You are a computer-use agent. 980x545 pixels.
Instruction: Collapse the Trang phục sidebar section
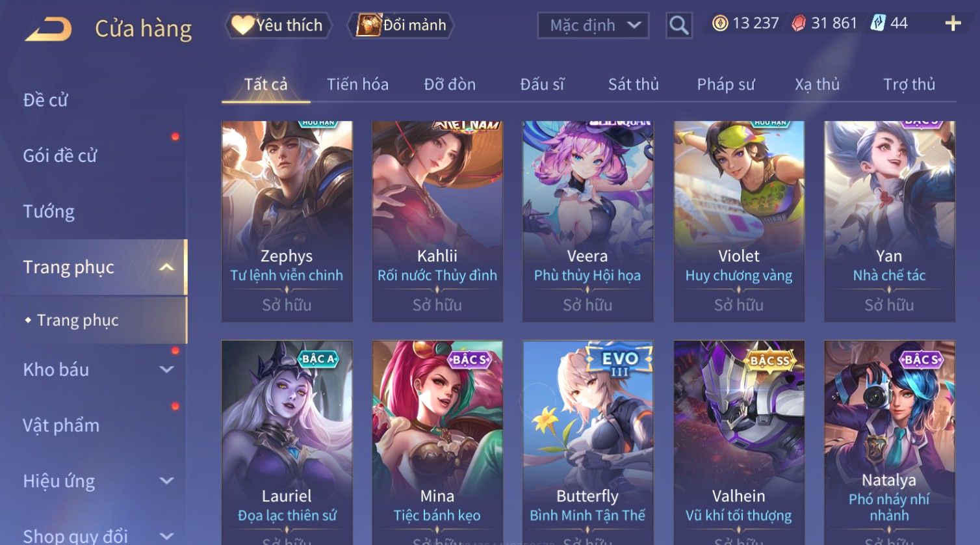[x=166, y=267]
